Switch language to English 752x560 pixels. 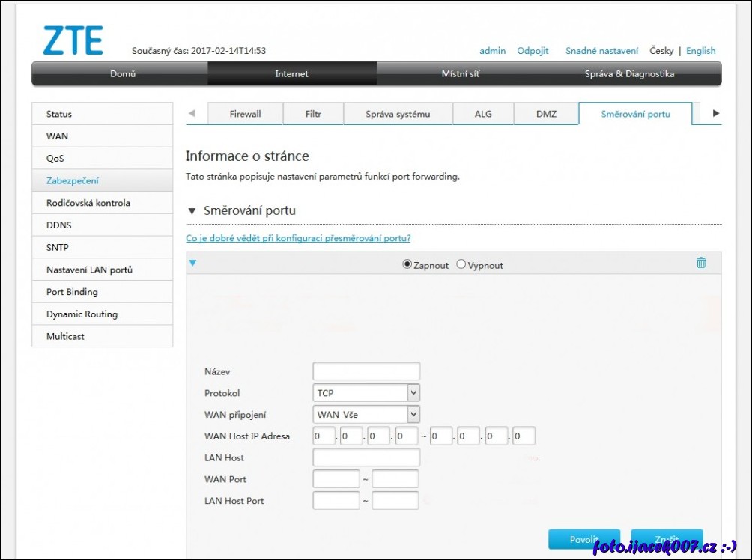coord(700,51)
